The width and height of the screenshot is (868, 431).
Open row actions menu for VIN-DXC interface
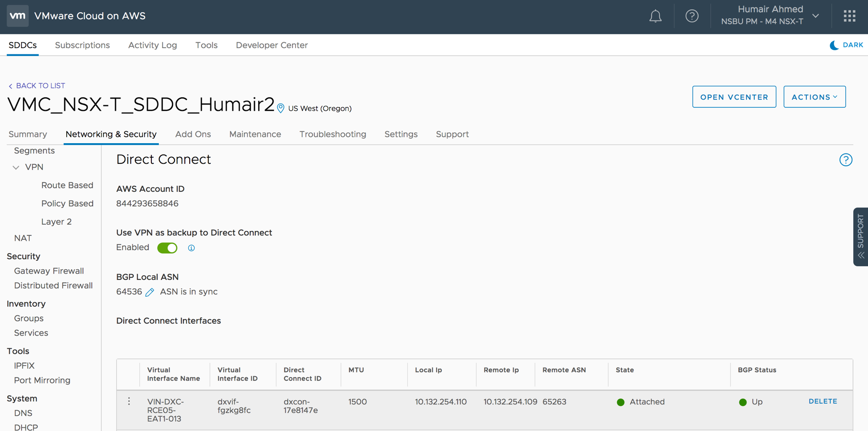pyautogui.click(x=129, y=402)
